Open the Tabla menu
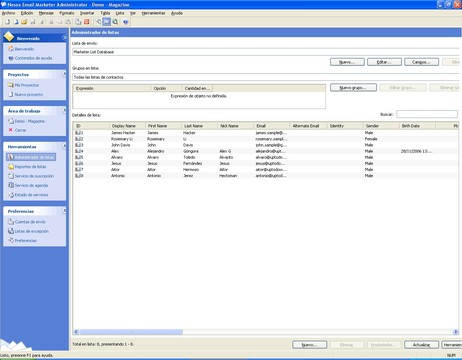The width and height of the screenshot is (462, 360). (x=105, y=13)
